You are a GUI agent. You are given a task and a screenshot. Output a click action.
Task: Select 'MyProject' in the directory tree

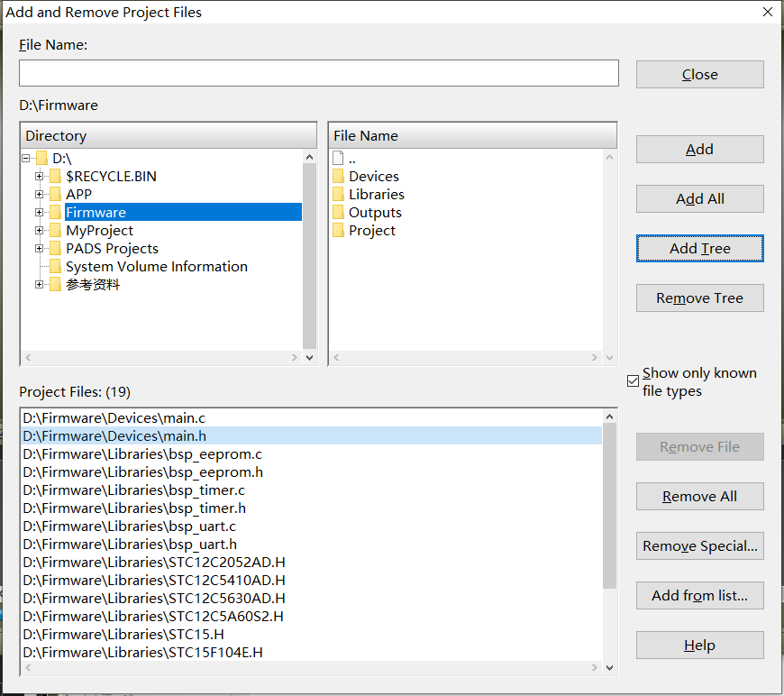pos(99,231)
